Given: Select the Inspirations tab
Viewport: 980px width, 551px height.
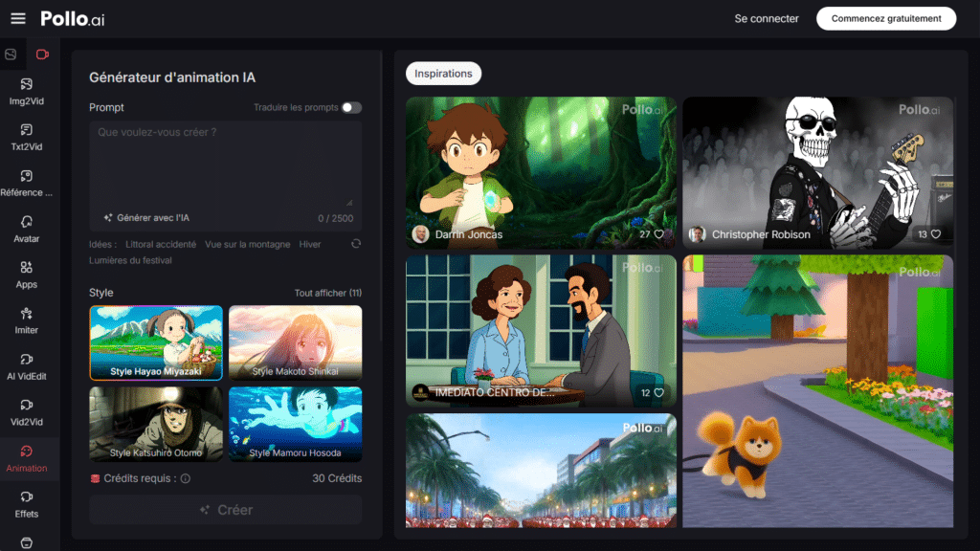Looking at the screenshot, I should coord(443,74).
